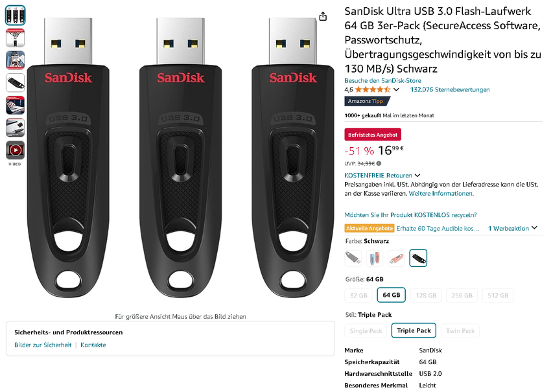Select the pink-blue two-pack color swatch
The width and height of the screenshot is (551, 392).
374,257
